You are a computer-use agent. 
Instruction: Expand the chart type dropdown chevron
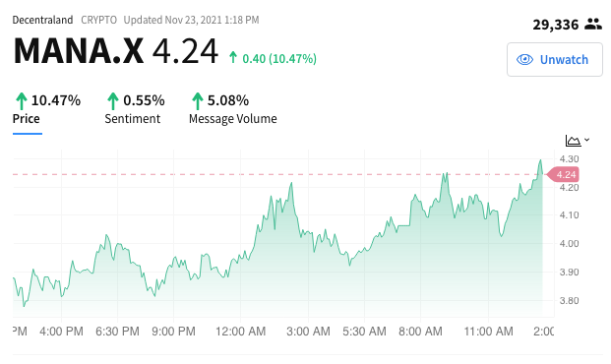586,140
